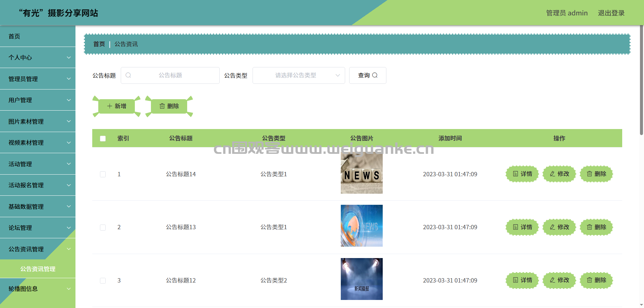The image size is (644, 308).
Task: Click 修改 for 公告标题14 row
Action: click(559, 174)
